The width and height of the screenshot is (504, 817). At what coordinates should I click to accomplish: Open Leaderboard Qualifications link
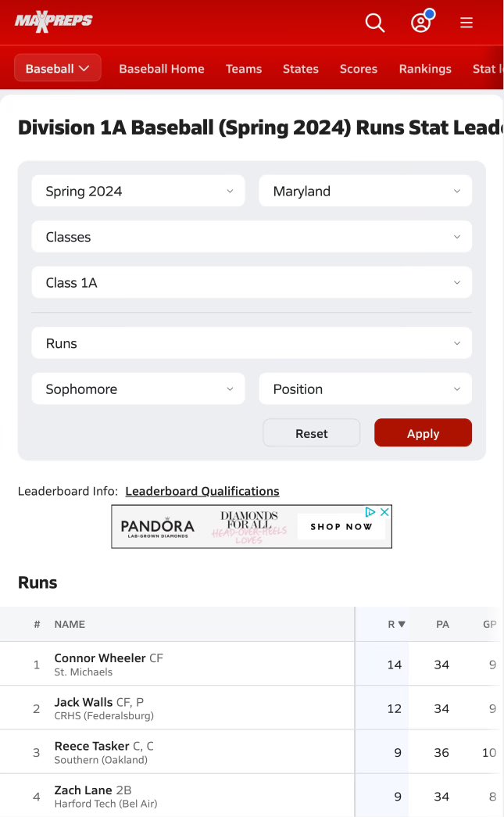click(202, 491)
